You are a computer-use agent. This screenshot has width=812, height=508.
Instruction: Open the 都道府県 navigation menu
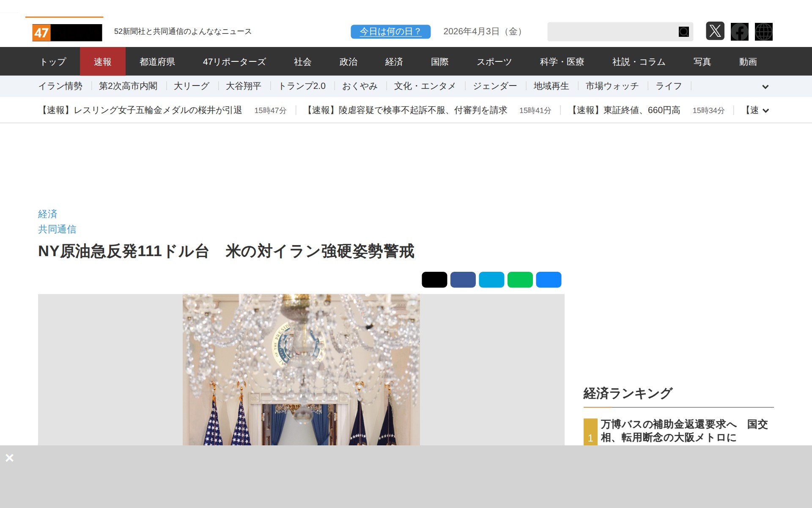[x=157, y=62]
